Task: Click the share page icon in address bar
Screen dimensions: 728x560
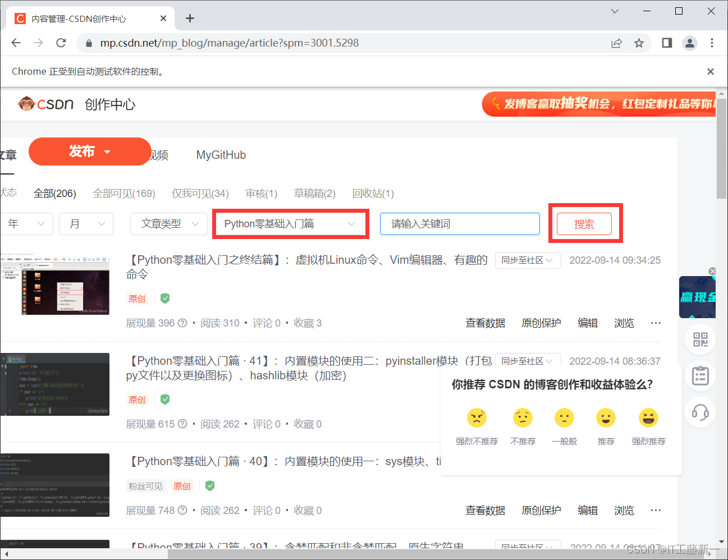Action: click(616, 43)
